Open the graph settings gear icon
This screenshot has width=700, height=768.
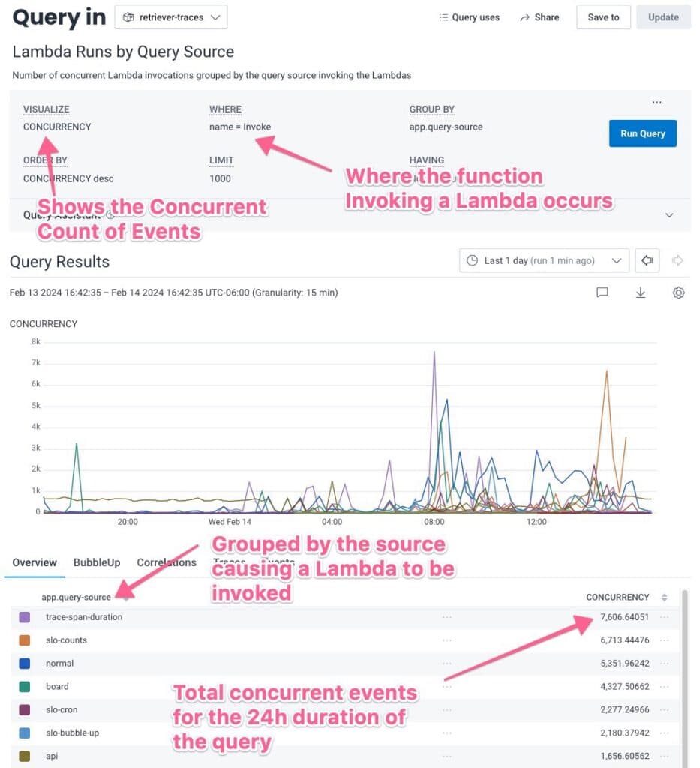pos(678,292)
